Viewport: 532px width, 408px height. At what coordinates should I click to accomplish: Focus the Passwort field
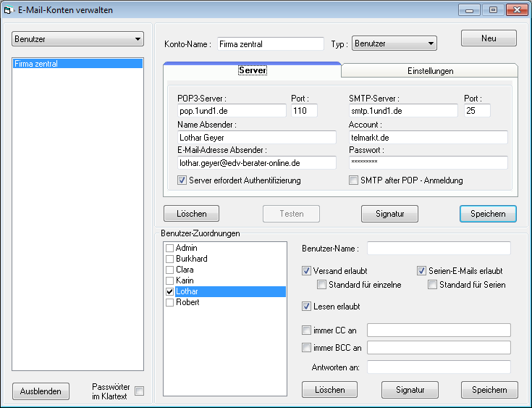coord(427,162)
